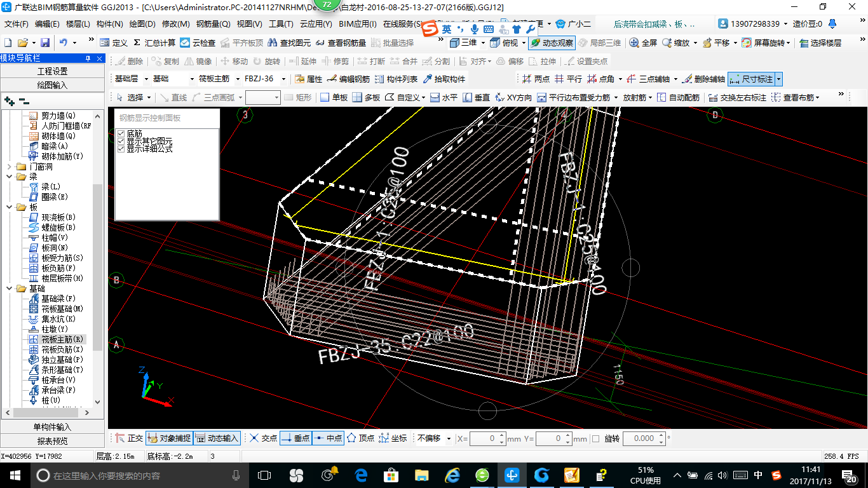868x488 pixels.
Task: Check the 旋转 rotation checkbox
Action: click(595, 438)
